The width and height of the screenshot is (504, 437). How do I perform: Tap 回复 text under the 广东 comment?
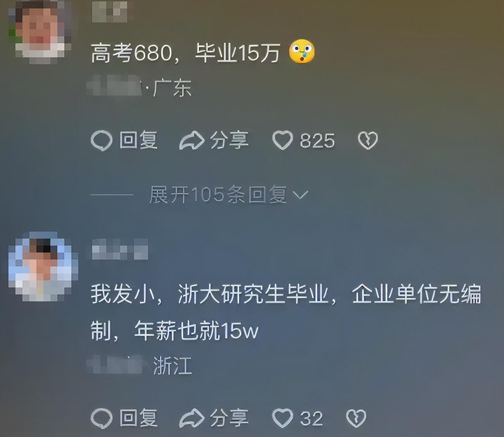coord(138,140)
